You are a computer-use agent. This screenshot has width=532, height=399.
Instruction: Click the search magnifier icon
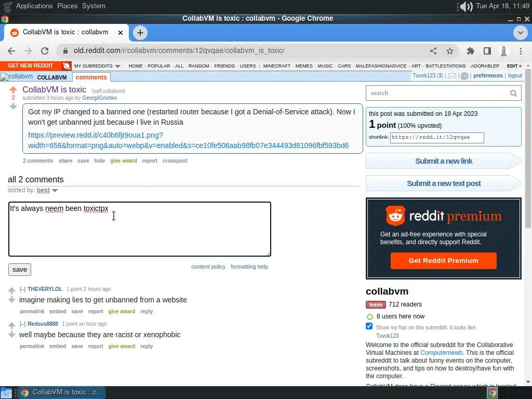(513, 94)
